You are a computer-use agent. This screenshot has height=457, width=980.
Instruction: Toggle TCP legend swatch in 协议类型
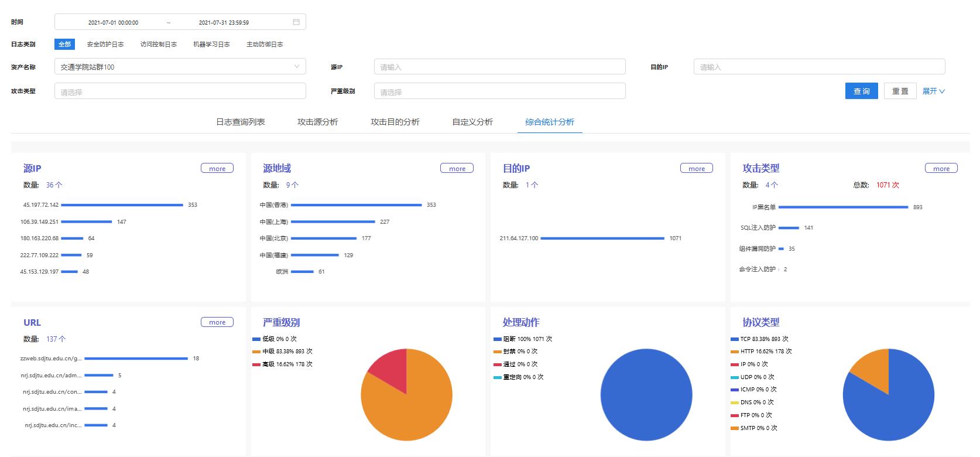[x=735, y=339]
